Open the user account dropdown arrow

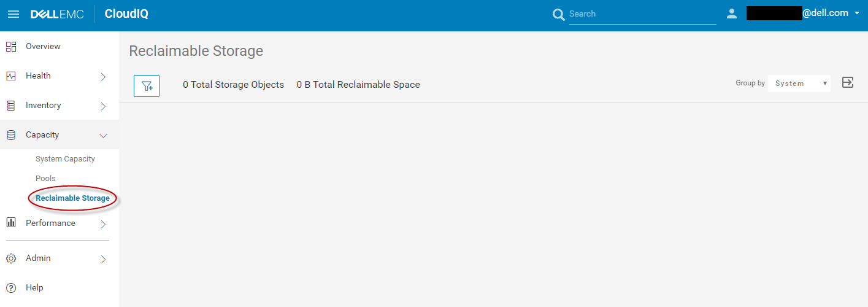pos(857,13)
